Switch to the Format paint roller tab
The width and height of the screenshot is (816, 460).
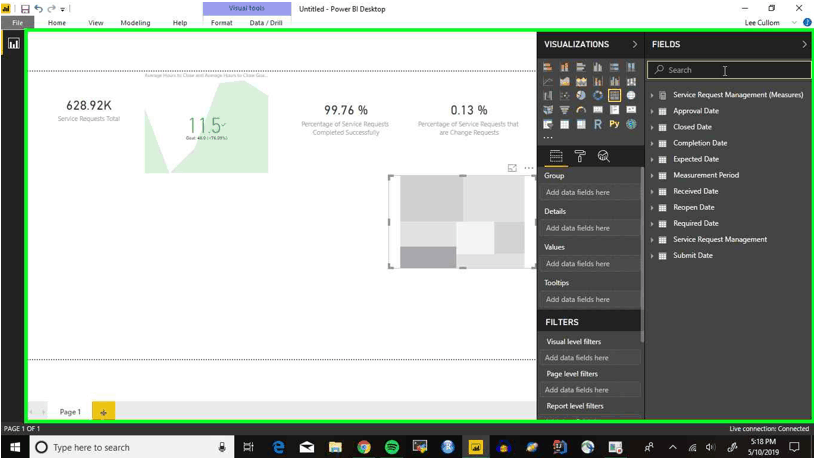(580, 156)
